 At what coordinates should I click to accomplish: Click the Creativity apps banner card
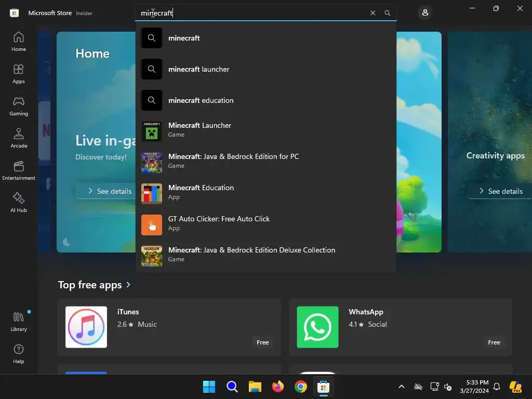tap(490, 142)
